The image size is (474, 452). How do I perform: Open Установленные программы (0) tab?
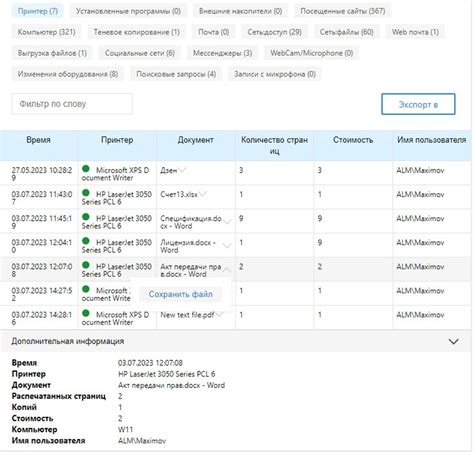coord(128,11)
